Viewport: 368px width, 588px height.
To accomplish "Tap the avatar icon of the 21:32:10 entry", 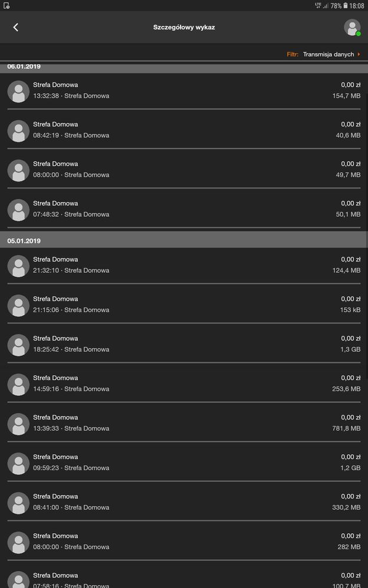I will pos(18,266).
